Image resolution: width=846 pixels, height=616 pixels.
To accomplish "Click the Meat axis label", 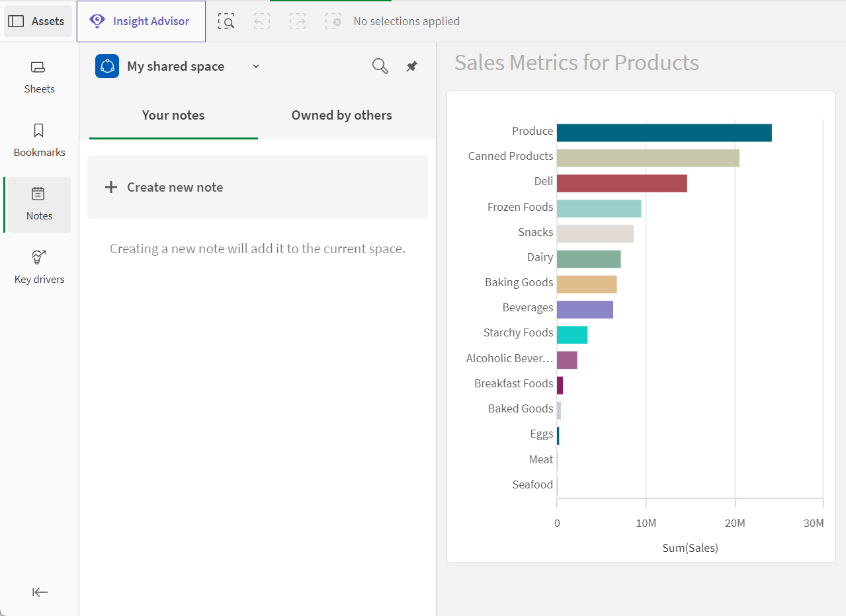I will 541,459.
